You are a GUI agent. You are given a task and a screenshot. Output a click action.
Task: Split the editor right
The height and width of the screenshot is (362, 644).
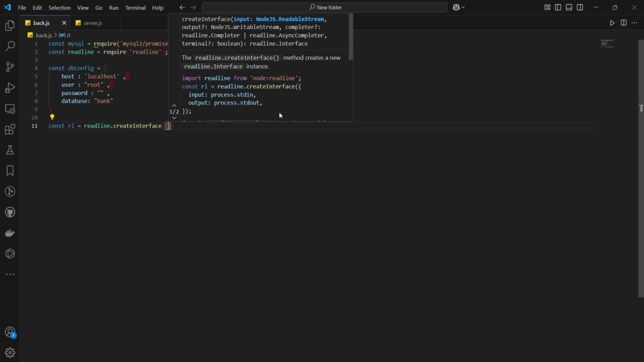click(x=624, y=23)
